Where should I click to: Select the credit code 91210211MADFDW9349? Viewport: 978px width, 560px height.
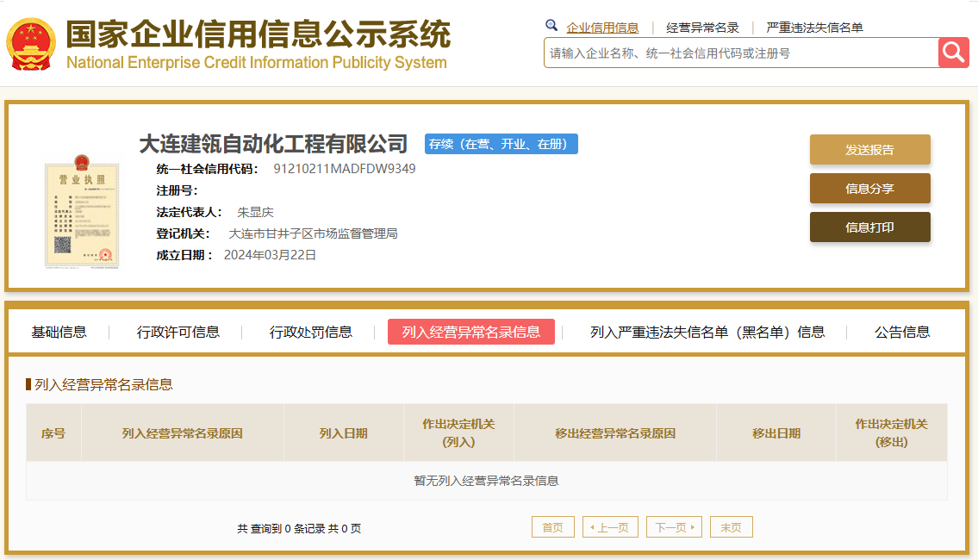tap(345, 169)
